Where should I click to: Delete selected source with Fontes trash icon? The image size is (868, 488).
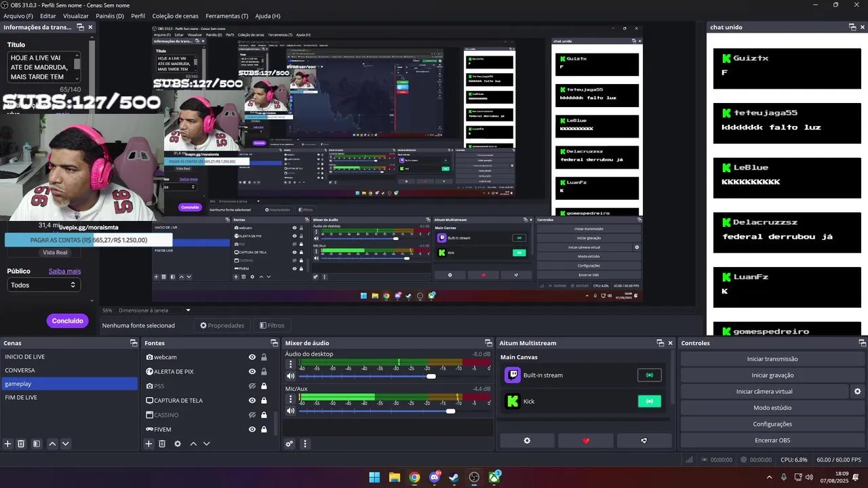pos(162,444)
